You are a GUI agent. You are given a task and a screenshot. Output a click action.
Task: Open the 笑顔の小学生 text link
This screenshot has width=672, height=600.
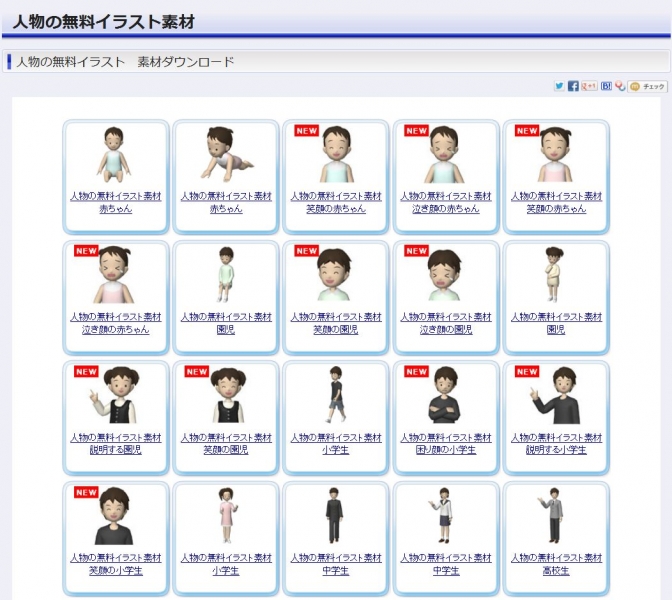pos(116,571)
